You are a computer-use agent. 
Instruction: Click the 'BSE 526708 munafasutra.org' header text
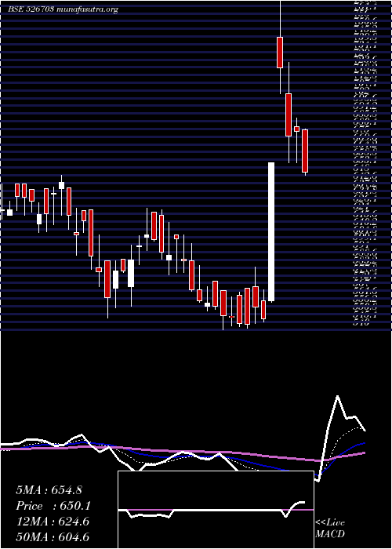click(x=64, y=9)
